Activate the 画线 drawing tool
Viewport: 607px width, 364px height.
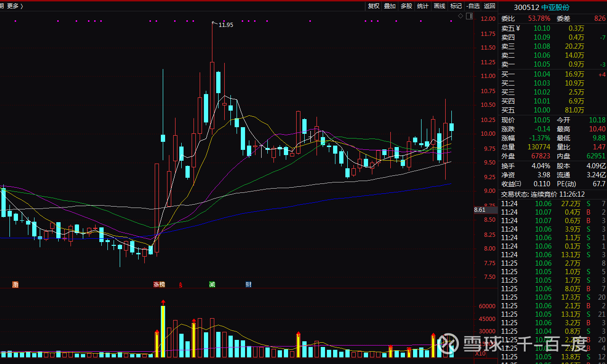pos(440,6)
